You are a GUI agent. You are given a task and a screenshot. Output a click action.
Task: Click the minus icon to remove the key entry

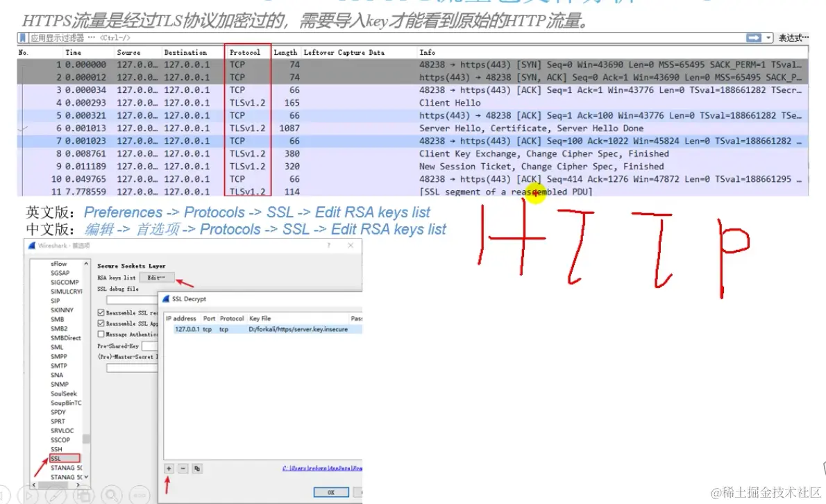point(183,468)
